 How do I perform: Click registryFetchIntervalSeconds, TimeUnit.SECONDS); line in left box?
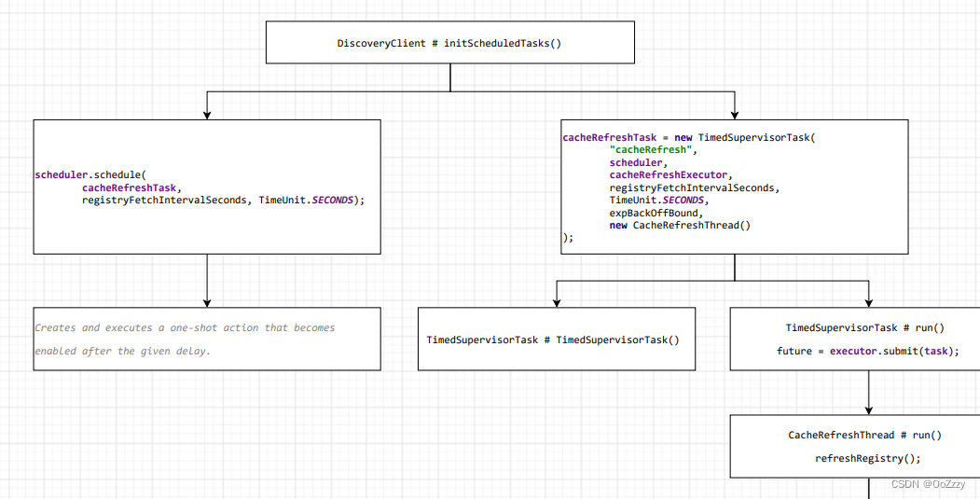[x=223, y=201]
